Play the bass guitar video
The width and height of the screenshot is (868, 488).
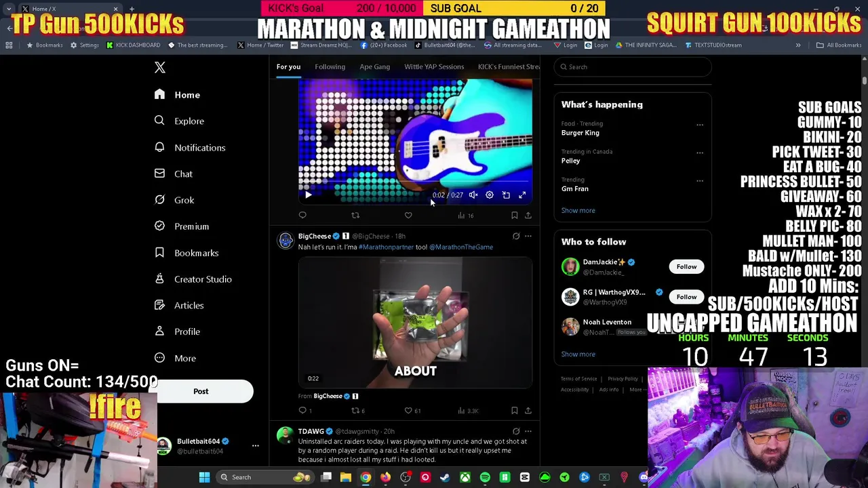pos(308,195)
